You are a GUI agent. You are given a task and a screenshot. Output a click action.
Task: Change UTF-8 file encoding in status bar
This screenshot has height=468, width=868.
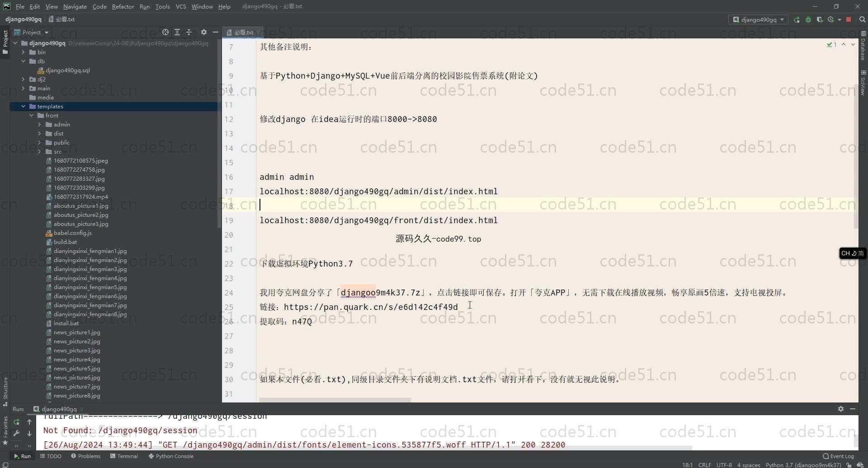[x=724, y=464]
